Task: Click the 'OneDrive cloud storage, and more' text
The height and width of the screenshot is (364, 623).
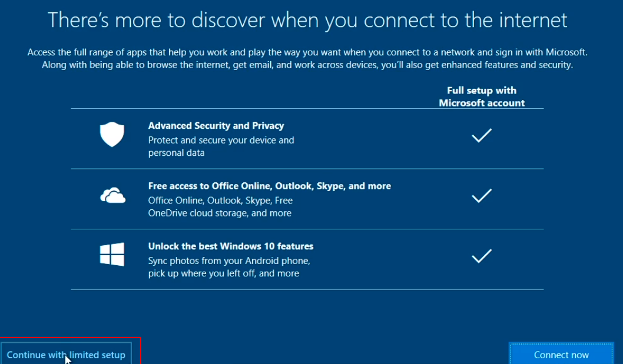Action: 220,213
